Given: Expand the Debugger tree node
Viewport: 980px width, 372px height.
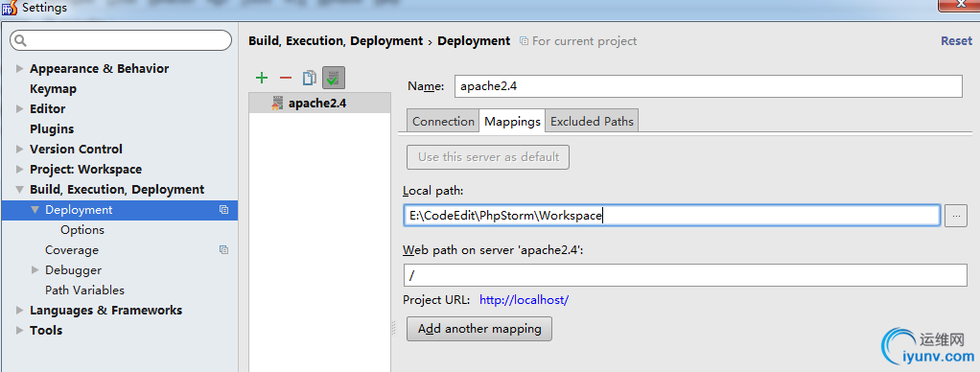Looking at the screenshot, I should [x=35, y=270].
